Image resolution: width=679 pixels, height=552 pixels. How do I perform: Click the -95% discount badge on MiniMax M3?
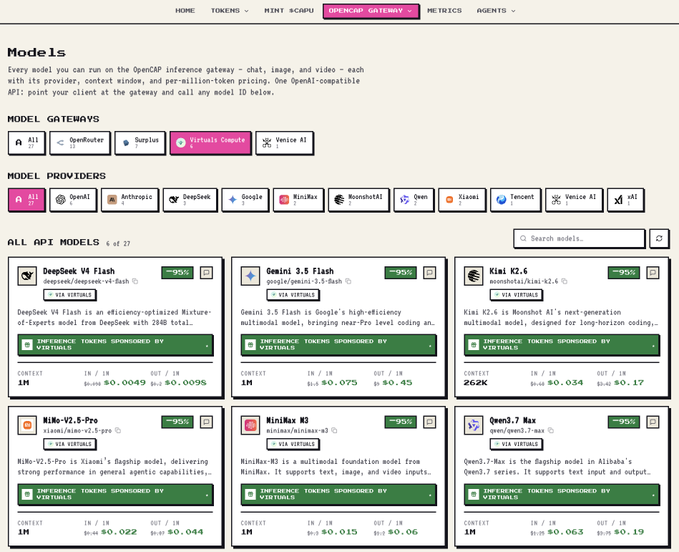(401, 422)
